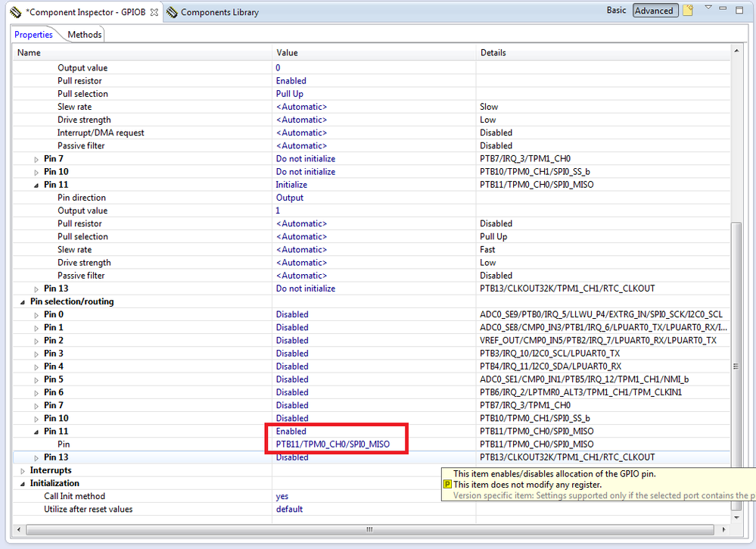
Task: Close the Component Inspector - GPIOB tab
Action: tap(154, 12)
